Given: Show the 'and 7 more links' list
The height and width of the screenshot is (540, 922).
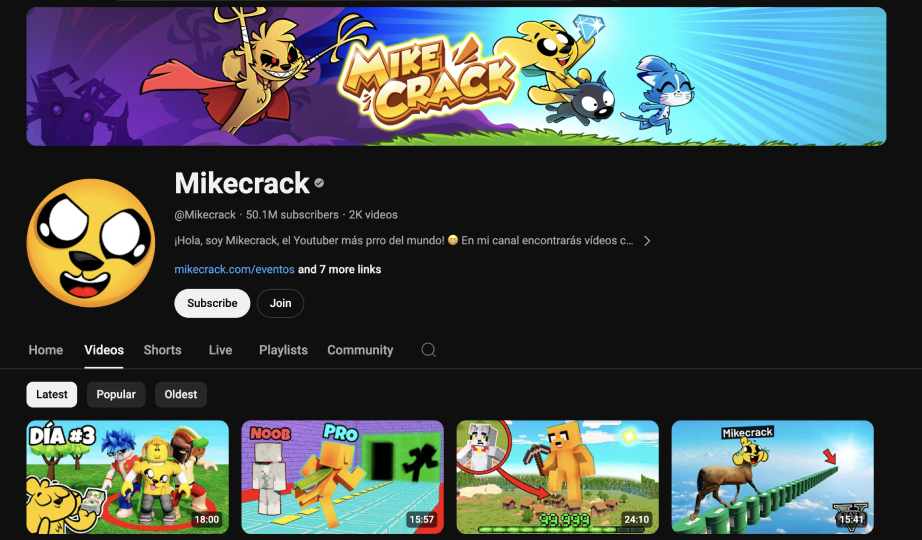Looking at the screenshot, I should click(x=339, y=269).
